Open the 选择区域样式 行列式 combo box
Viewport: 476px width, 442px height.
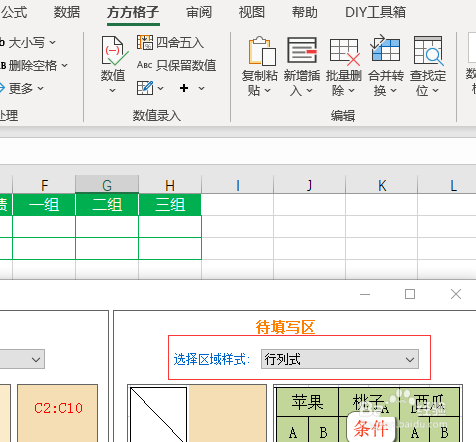click(340, 359)
